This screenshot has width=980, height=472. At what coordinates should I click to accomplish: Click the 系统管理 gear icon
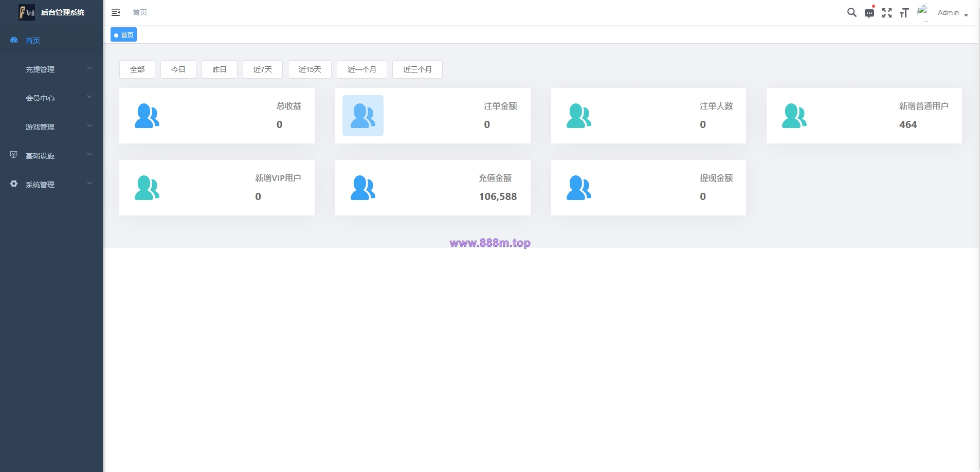[14, 184]
